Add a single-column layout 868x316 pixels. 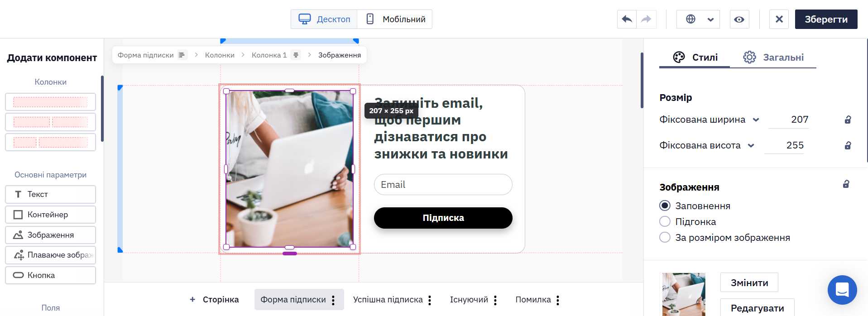[50, 102]
